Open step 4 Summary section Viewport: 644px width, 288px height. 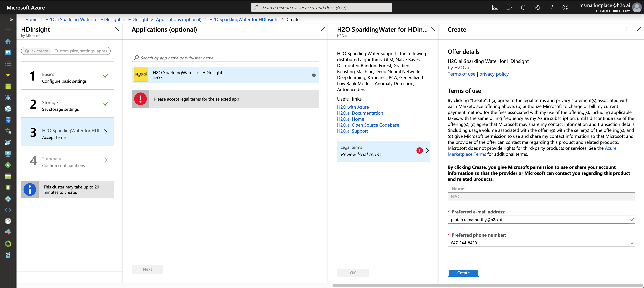point(67,162)
